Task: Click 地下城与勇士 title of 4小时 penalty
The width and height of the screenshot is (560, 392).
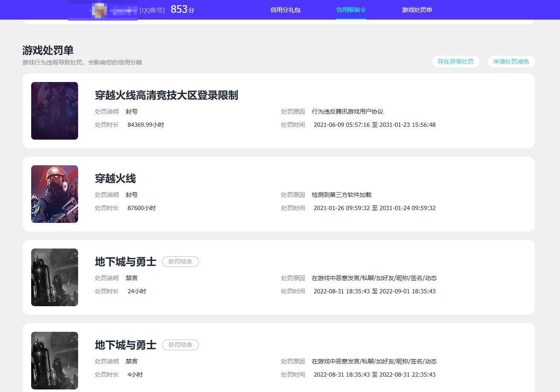Action: (x=125, y=345)
